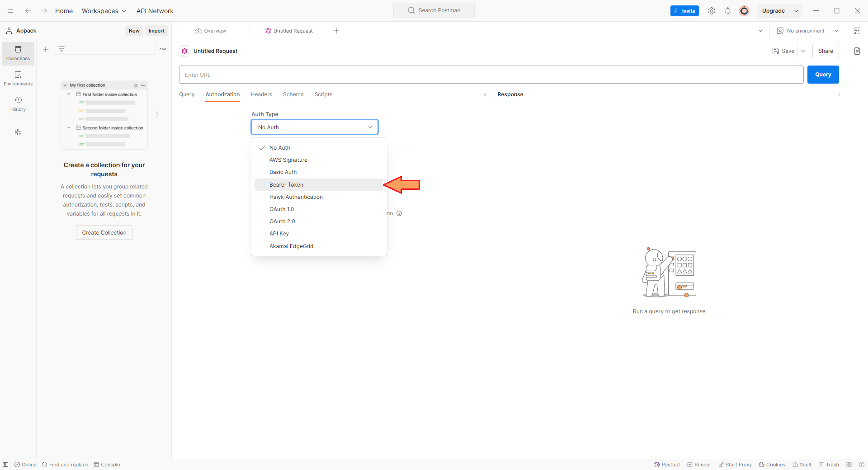Viewport: 868px width, 470px height.
Task: Click the Create Collection button
Action: pos(104,233)
